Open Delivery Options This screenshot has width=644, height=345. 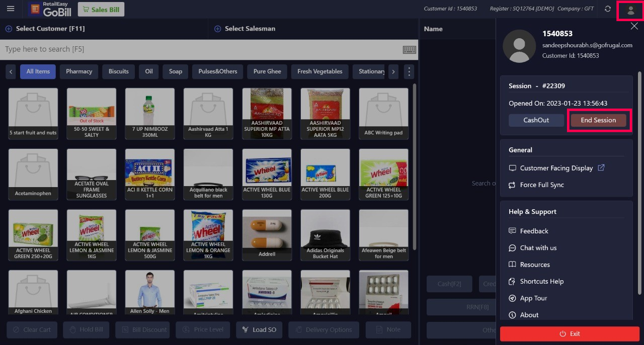tap(324, 330)
